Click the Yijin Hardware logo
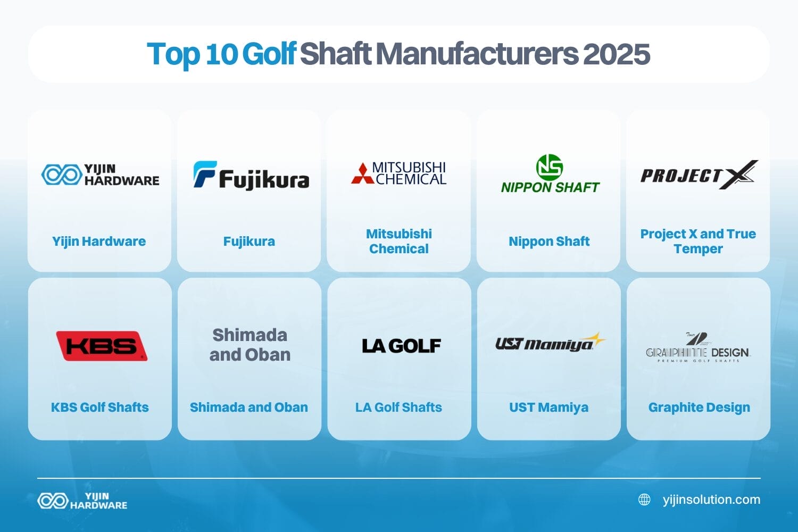The image size is (798, 532). (99, 173)
